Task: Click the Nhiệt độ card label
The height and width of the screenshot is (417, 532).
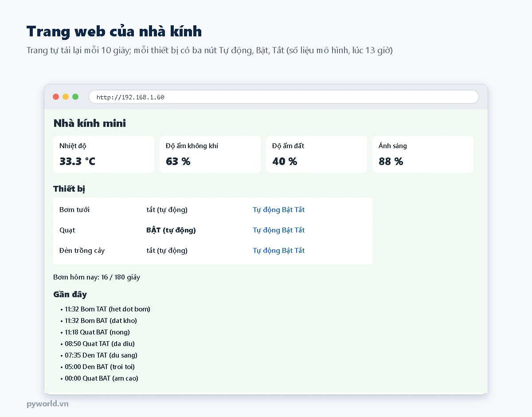Action: coord(73,146)
